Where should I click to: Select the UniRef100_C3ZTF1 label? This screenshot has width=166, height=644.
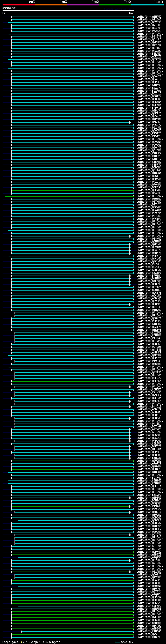click(149, 273)
